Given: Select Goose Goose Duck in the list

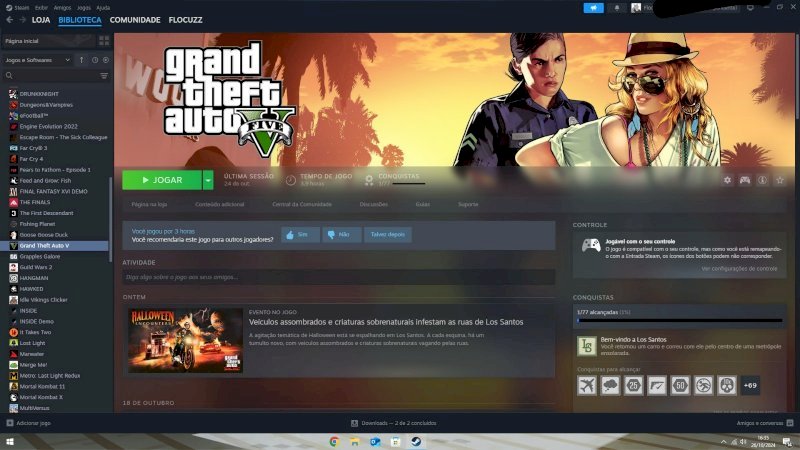Looking at the screenshot, I should (x=43, y=235).
